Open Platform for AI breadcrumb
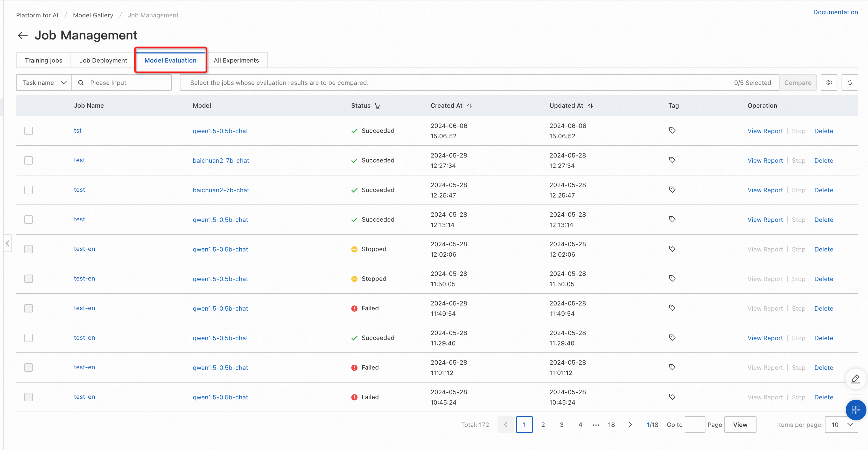Image resolution: width=868 pixels, height=450 pixels. pyautogui.click(x=37, y=15)
